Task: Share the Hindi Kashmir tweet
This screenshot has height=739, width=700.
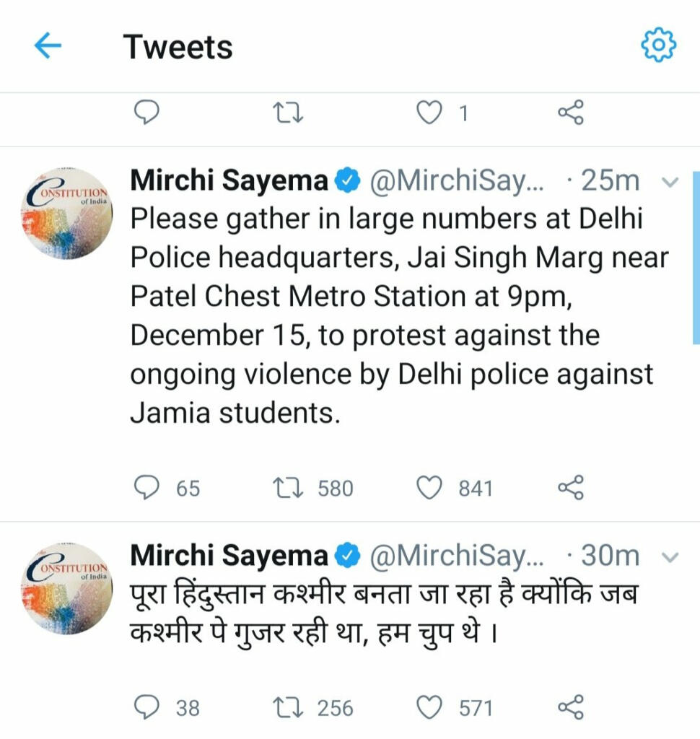Action: pyautogui.click(x=571, y=707)
